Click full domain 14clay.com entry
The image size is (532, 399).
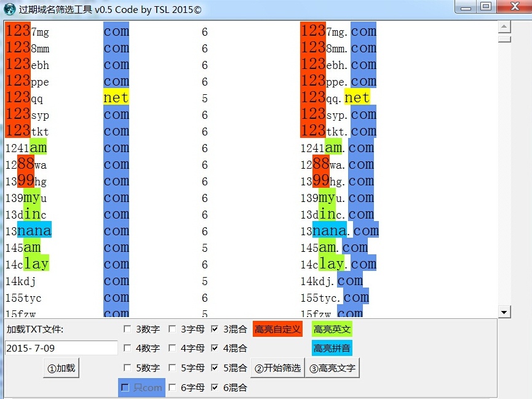click(338, 265)
